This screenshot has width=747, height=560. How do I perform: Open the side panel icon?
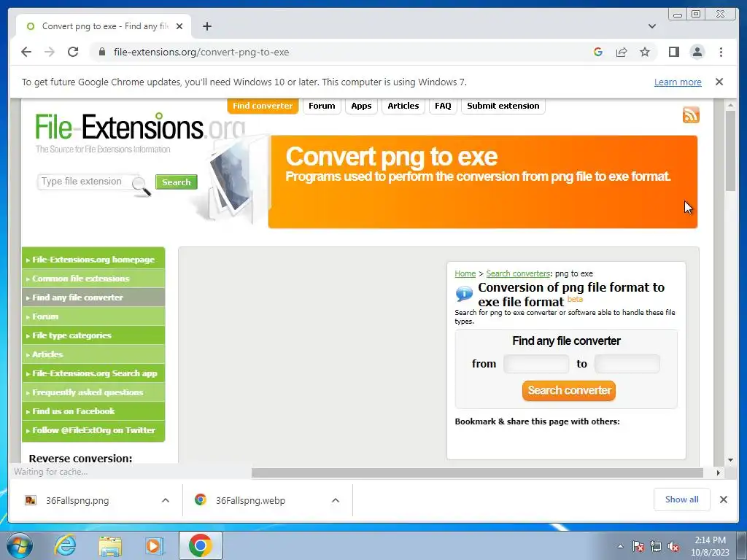pyautogui.click(x=673, y=52)
